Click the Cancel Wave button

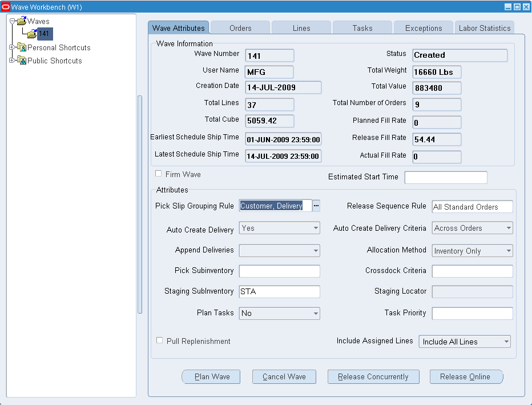pyautogui.click(x=284, y=377)
